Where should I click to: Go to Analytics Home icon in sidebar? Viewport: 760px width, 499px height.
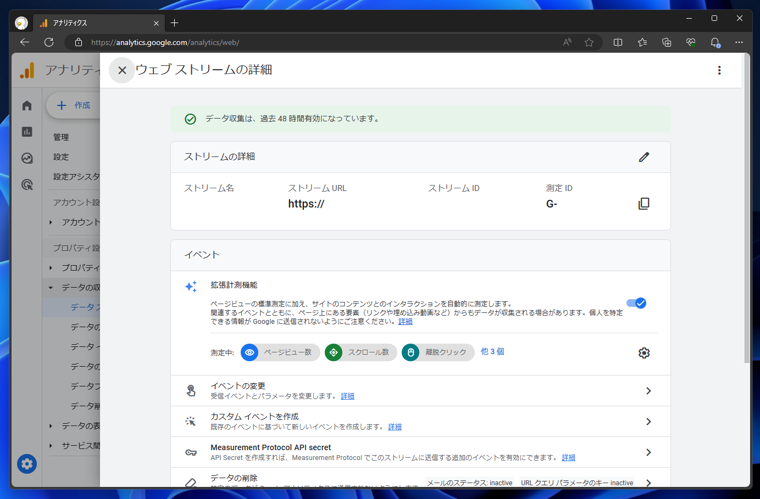click(27, 106)
